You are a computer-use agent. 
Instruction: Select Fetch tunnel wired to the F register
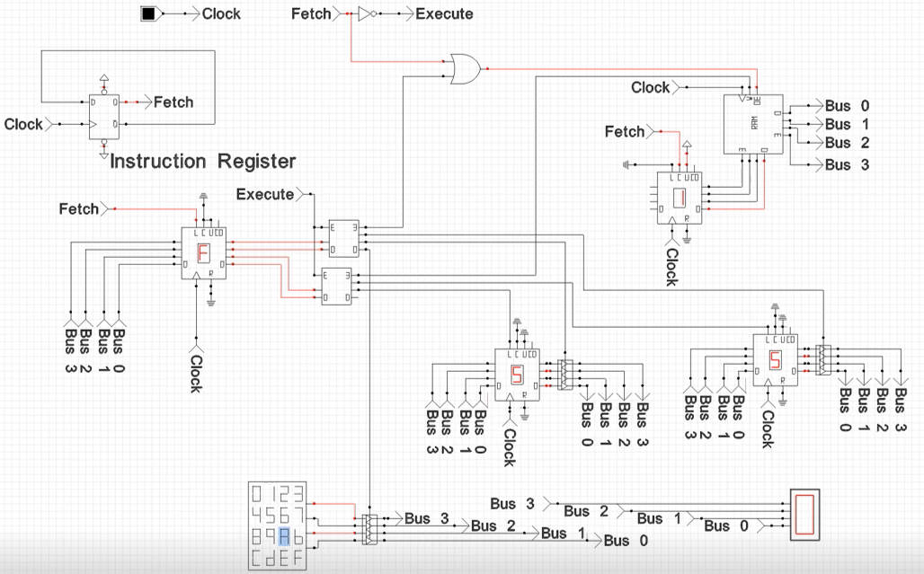[83, 208]
